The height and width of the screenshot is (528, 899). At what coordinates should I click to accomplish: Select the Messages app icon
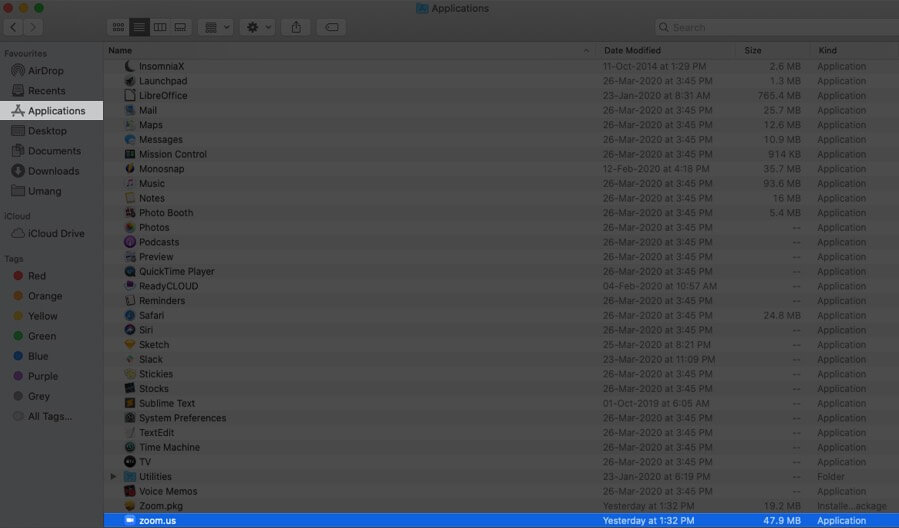tap(130, 139)
